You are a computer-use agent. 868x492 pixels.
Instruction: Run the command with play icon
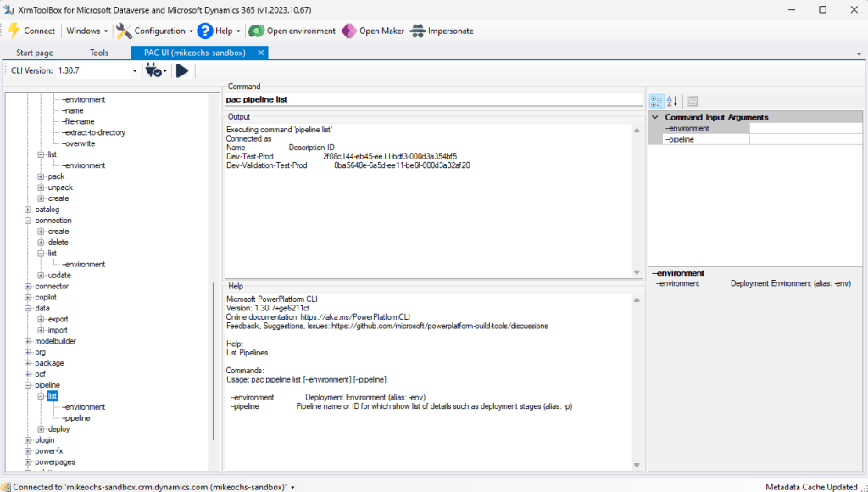coord(182,70)
